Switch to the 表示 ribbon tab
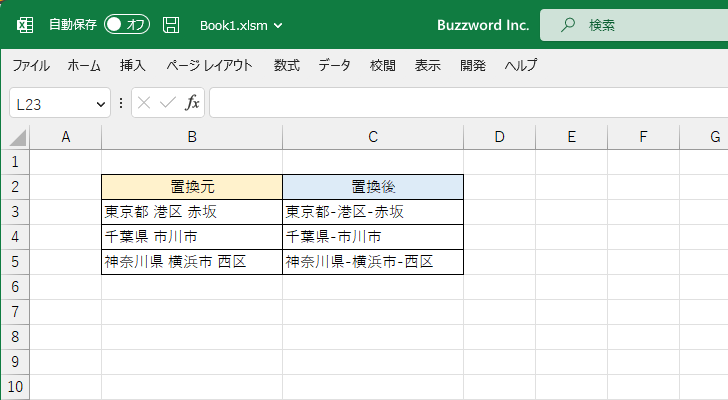728x400 pixels. pyautogui.click(x=428, y=65)
